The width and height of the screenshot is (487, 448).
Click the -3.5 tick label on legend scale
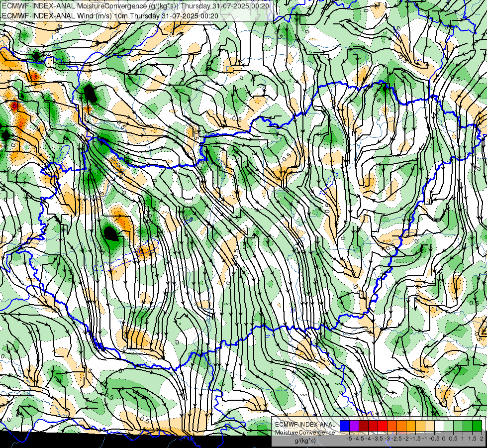378,439
